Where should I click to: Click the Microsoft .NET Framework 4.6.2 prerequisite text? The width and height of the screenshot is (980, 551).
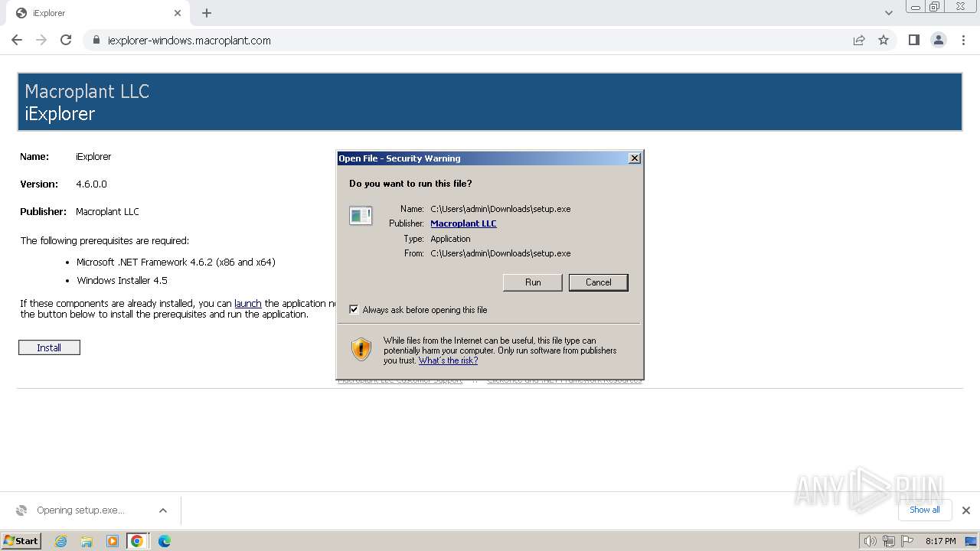tap(175, 262)
